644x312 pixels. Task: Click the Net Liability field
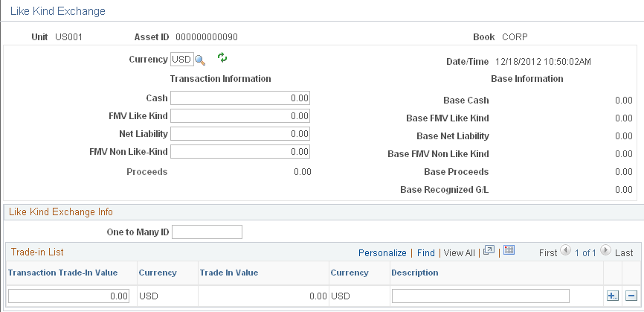240,133
